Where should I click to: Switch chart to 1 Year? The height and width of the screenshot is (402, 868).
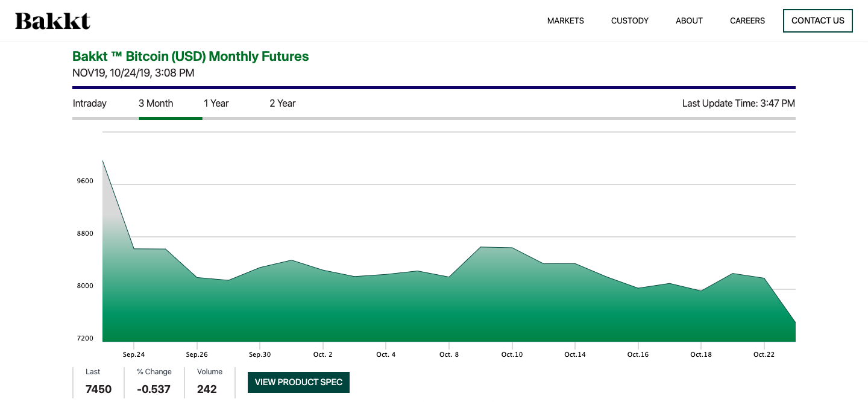tap(216, 103)
